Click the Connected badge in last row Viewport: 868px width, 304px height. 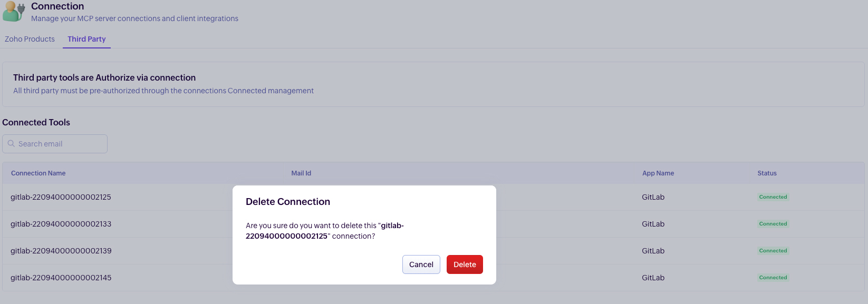(773, 278)
